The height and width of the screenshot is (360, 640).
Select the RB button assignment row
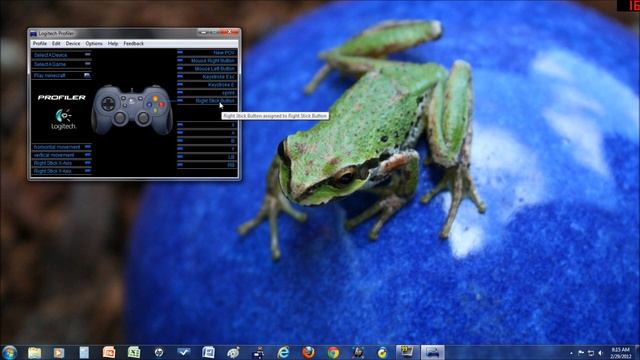click(x=207, y=165)
